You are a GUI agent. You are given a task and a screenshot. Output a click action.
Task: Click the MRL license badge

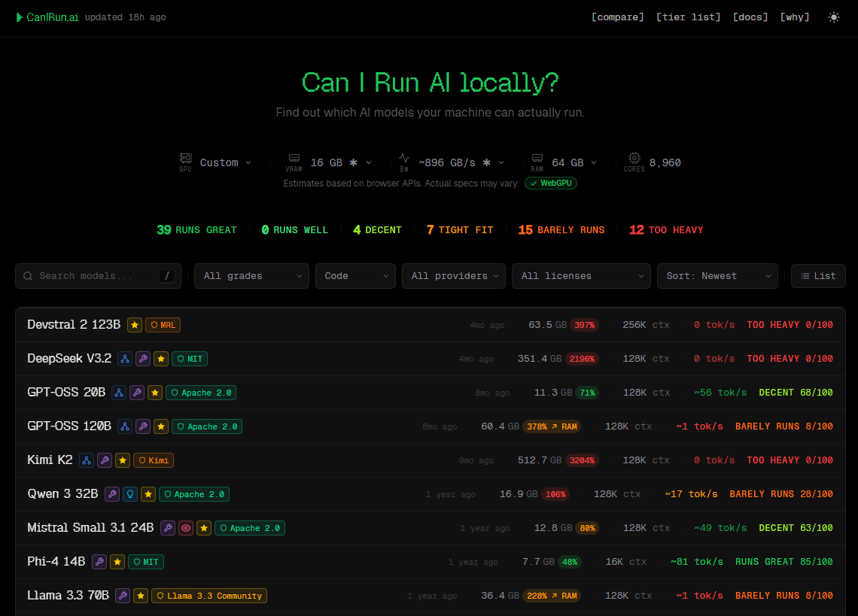163,325
